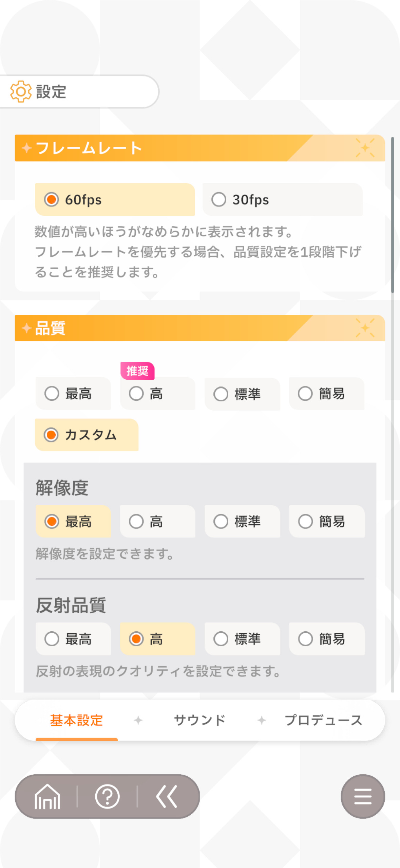Select the 30fps frame rate option

283,199
